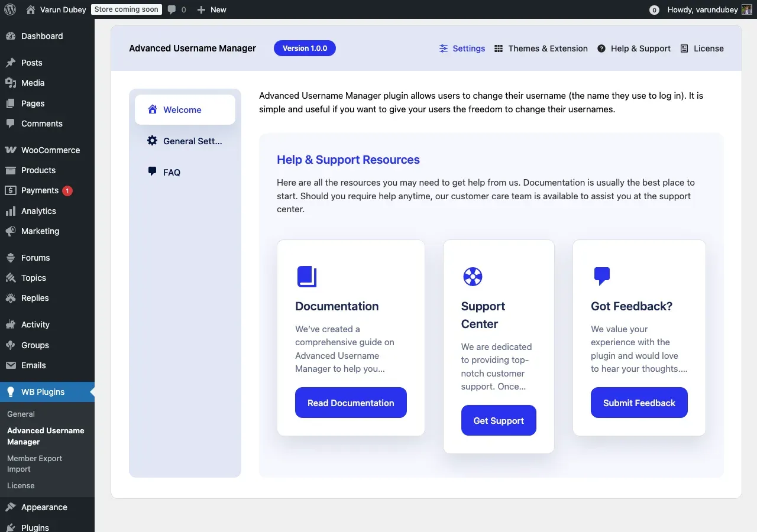Click the Comments bubble icon in sidebar

click(11, 124)
